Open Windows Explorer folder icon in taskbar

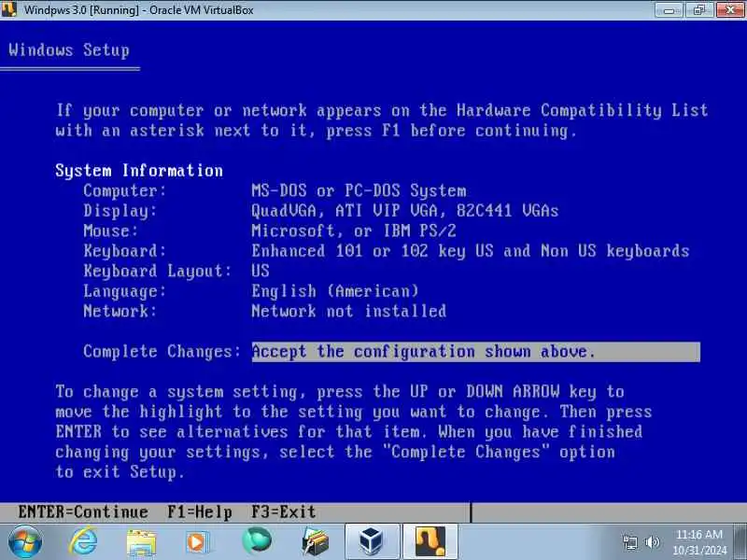click(x=141, y=543)
